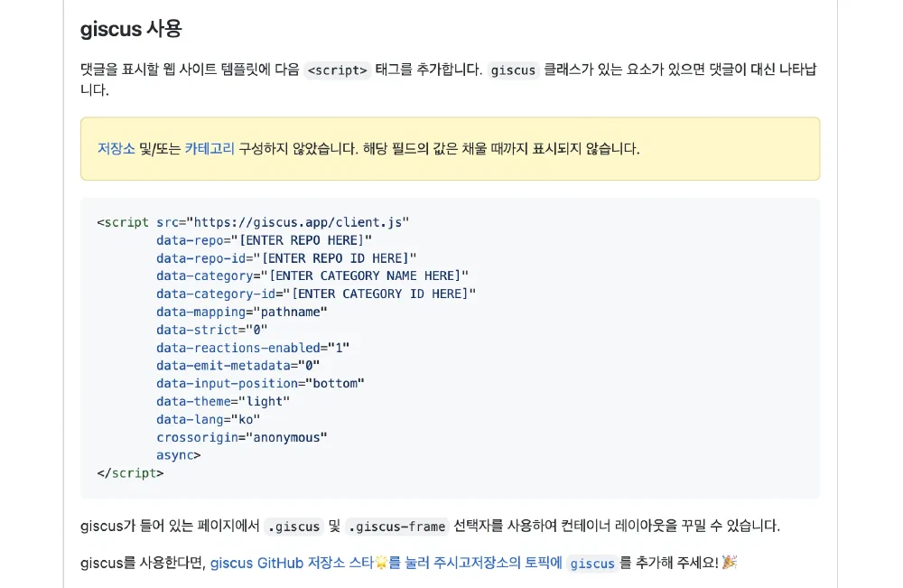Open the 카테고리 link in the yellow notice

pyautogui.click(x=209, y=149)
